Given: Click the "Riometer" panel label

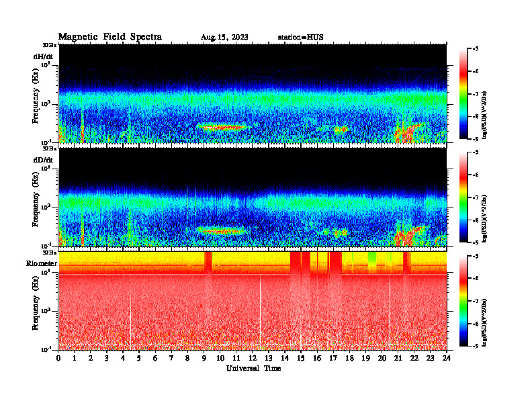Looking at the screenshot, I should point(42,263).
